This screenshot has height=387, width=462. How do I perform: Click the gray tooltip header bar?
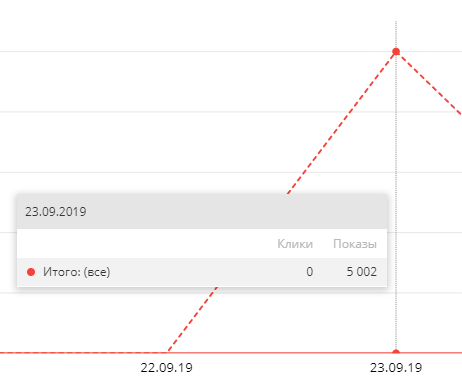tap(202, 212)
